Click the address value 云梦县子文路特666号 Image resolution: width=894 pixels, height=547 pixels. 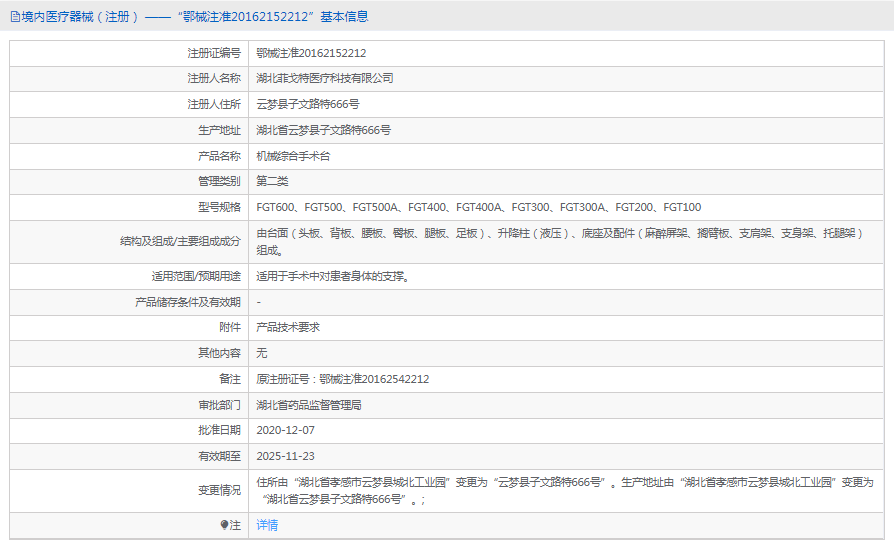[308, 104]
